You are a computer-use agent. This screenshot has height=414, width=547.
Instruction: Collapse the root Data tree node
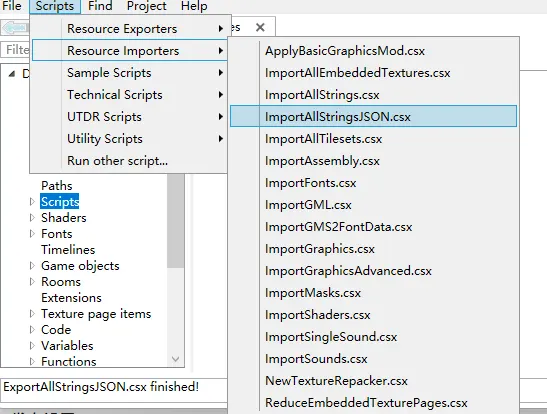(12, 74)
